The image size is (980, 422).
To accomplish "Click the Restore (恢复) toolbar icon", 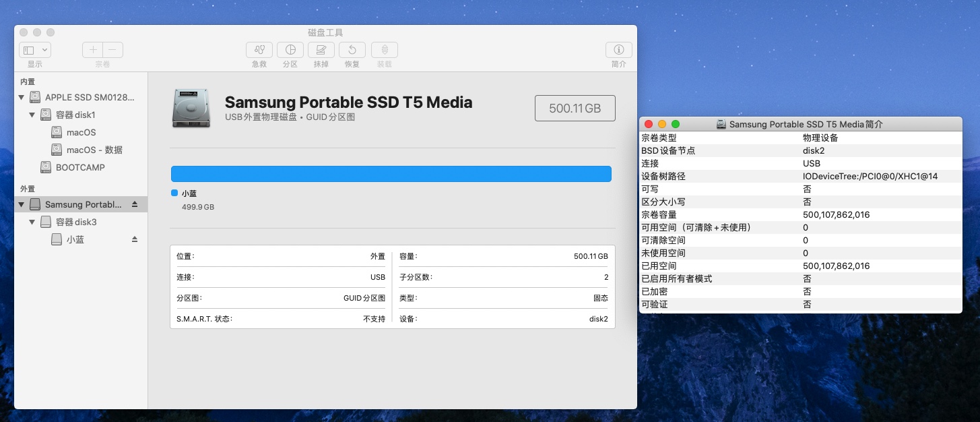I will point(352,50).
